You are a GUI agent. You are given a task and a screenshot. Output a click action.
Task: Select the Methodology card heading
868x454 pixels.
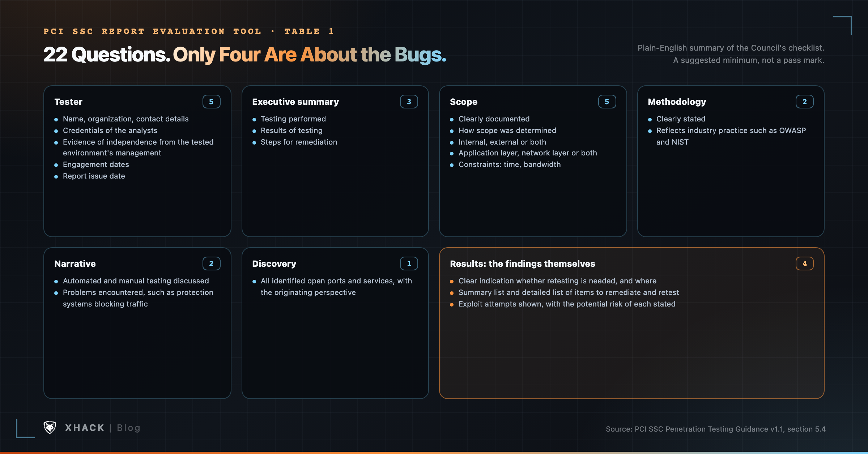677,102
